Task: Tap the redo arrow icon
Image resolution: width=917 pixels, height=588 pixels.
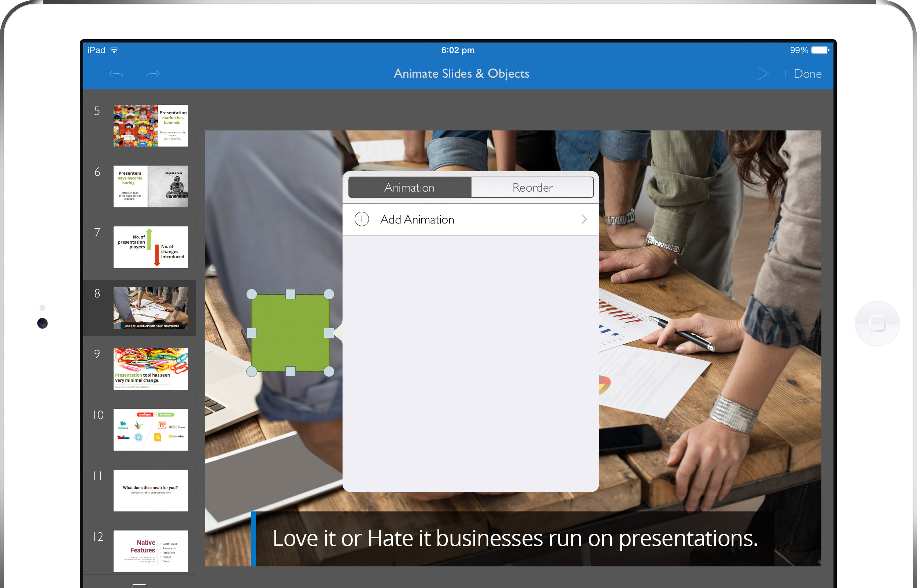Action: [x=153, y=74]
